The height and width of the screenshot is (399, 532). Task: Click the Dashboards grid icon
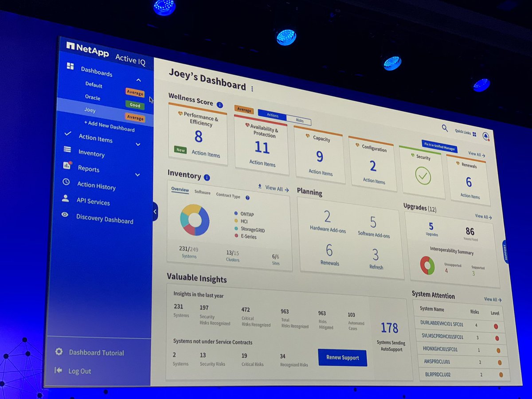(x=70, y=66)
